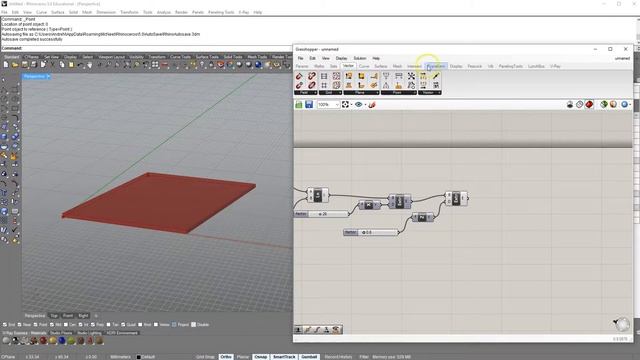The width and height of the screenshot is (640, 360).
Task: Click the red shaded preview icon in Grasshopper
Action: coord(589,105)
